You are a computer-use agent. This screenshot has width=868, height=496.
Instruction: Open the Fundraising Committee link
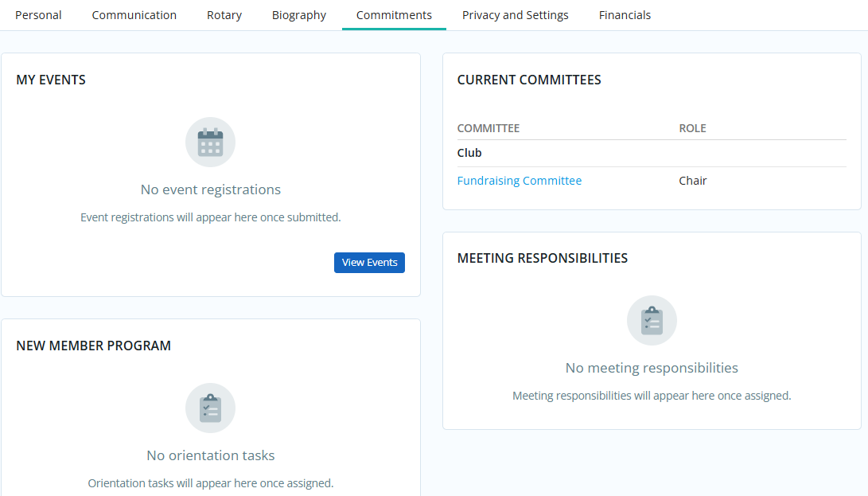point(520,181)
